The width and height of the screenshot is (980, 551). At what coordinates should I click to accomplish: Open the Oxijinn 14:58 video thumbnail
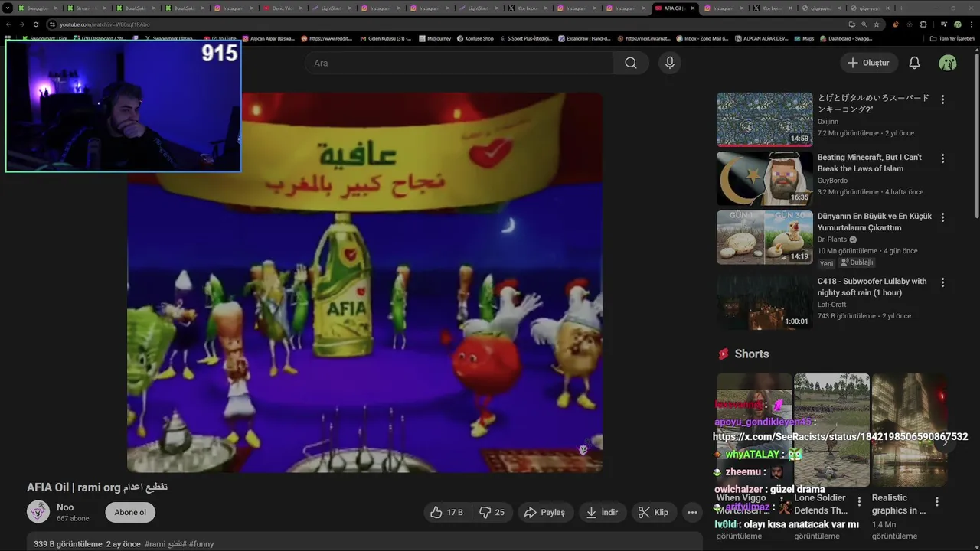click(x=764, y=119)
